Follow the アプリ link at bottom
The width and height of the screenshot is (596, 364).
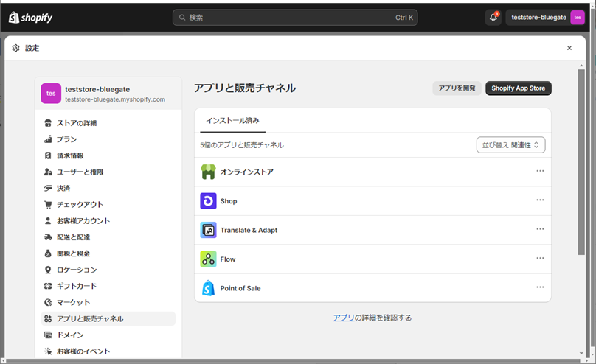coord(344,318)
